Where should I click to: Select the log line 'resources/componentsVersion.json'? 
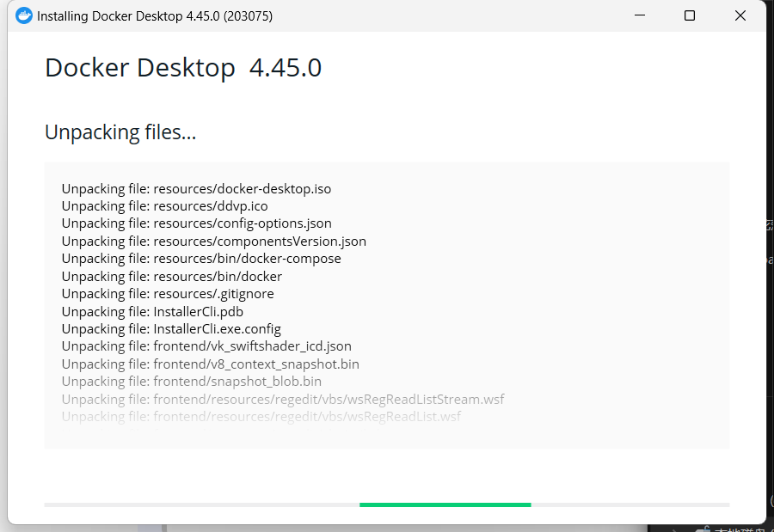coord(214,242)
